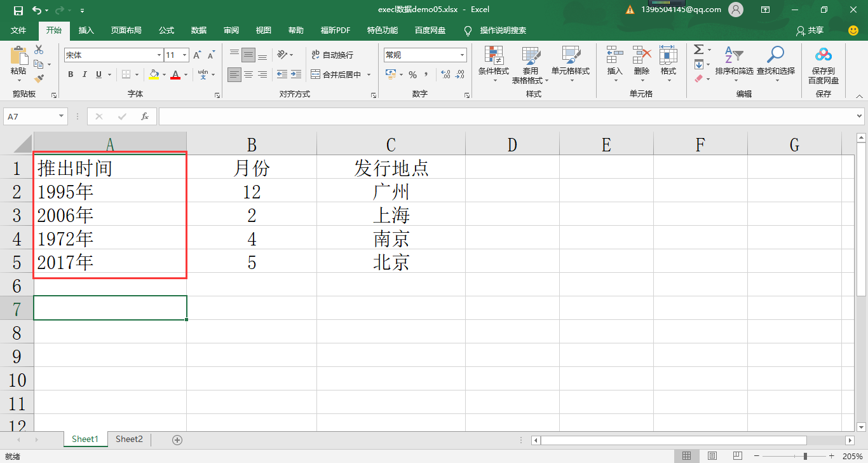Screen dimensions: 868x463
Task: Set top vertical alignment
Action: (x=234, y=55)
